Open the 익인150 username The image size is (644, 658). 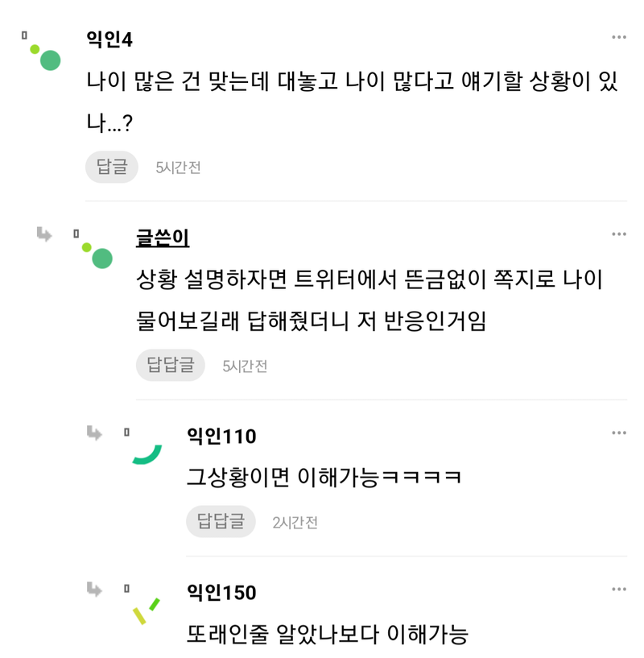click(221, 593)
